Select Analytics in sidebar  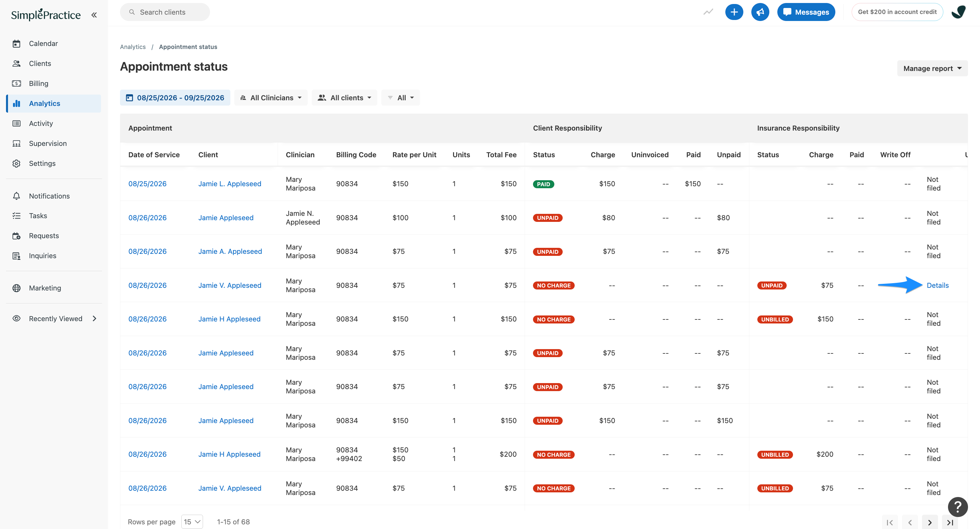click(54, 104)
